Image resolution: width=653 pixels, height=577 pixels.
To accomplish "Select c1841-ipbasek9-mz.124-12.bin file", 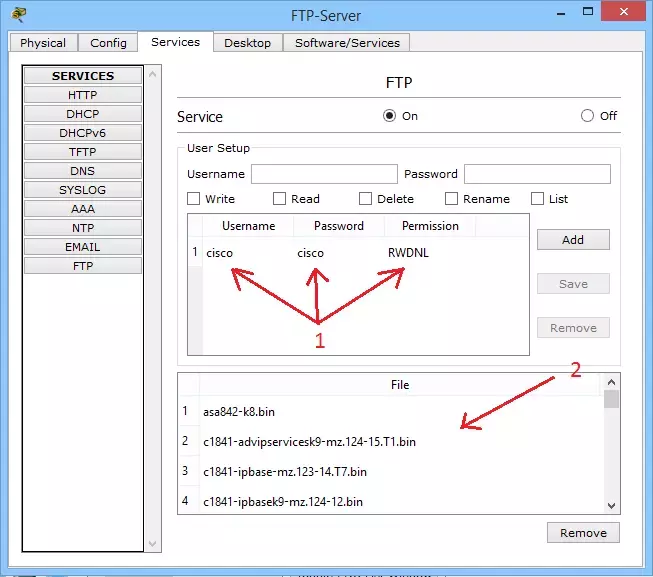I will point(400,502).
